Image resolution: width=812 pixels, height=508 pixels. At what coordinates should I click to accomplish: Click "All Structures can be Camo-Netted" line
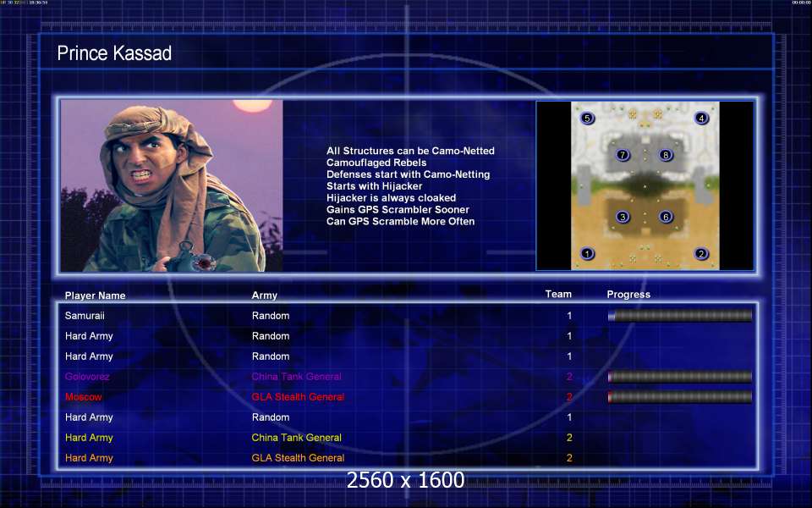coord(410,151)
